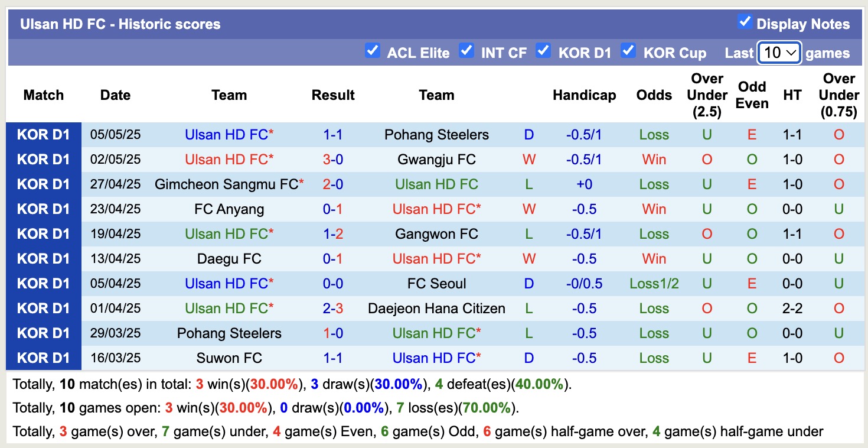Open the Daejeon Hana Citizen link
Viewport: 868px width, 448px height.
coord(436,308)
